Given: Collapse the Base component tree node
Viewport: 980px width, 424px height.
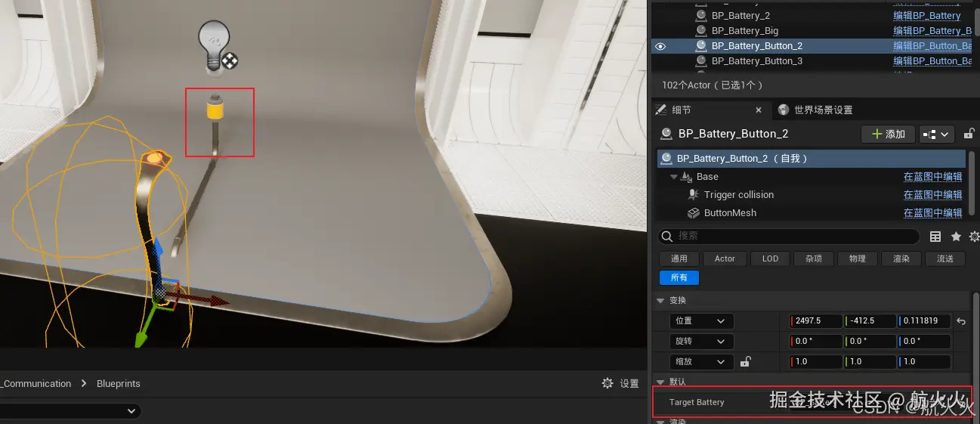Looking at the screenshot, I should point(674,177).
